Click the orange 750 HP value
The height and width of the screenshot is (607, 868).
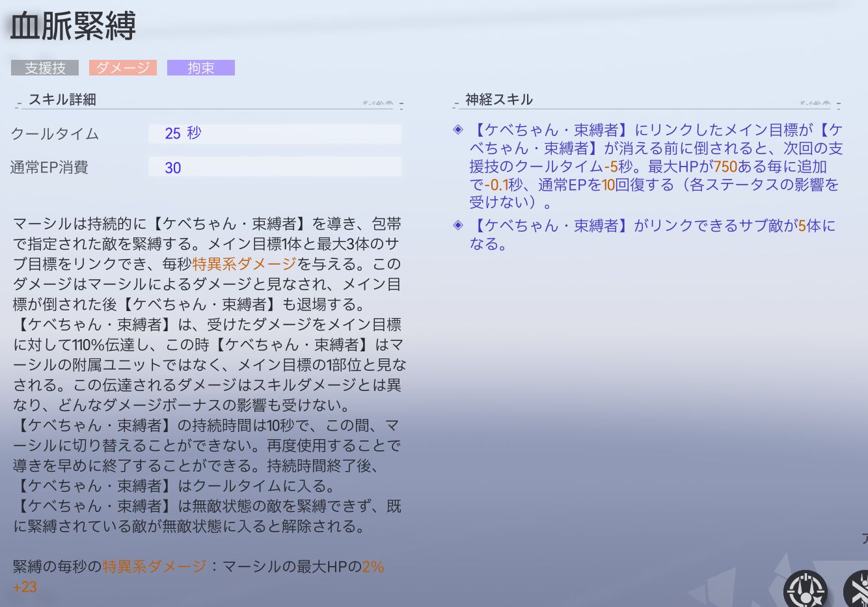pyautogui.click(x=725, y=167)
